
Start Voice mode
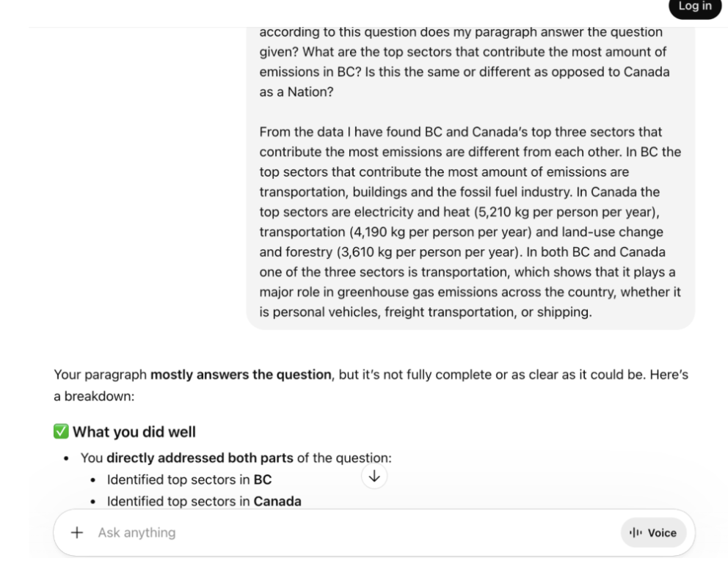[x=653, y=532]
